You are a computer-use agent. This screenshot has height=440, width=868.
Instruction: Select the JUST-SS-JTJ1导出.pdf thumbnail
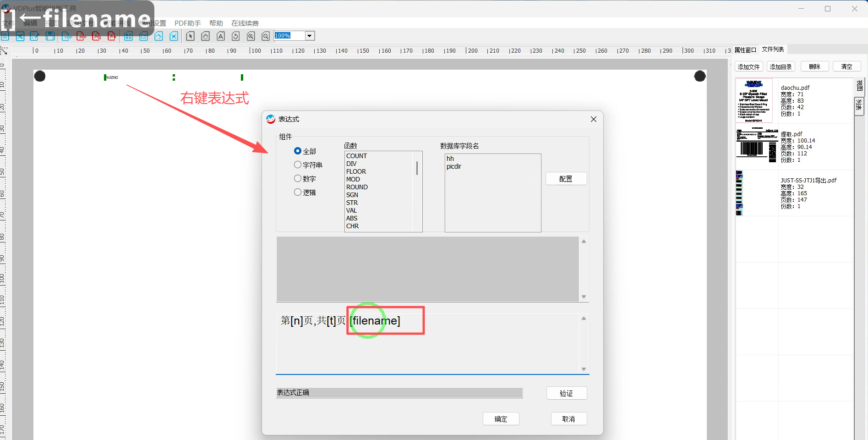(739, 193)
